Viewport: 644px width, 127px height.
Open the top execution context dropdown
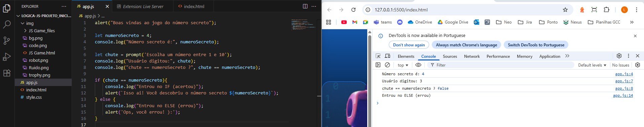pos(403,65)
